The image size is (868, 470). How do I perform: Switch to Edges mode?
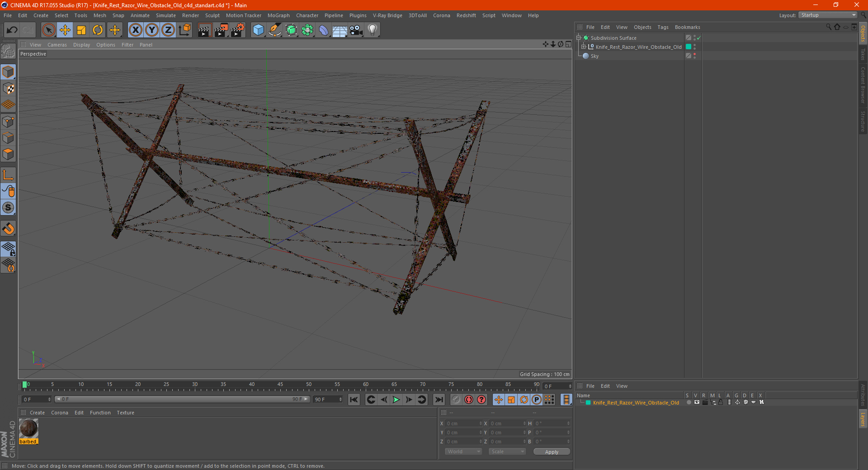click(x=8, y=138)
